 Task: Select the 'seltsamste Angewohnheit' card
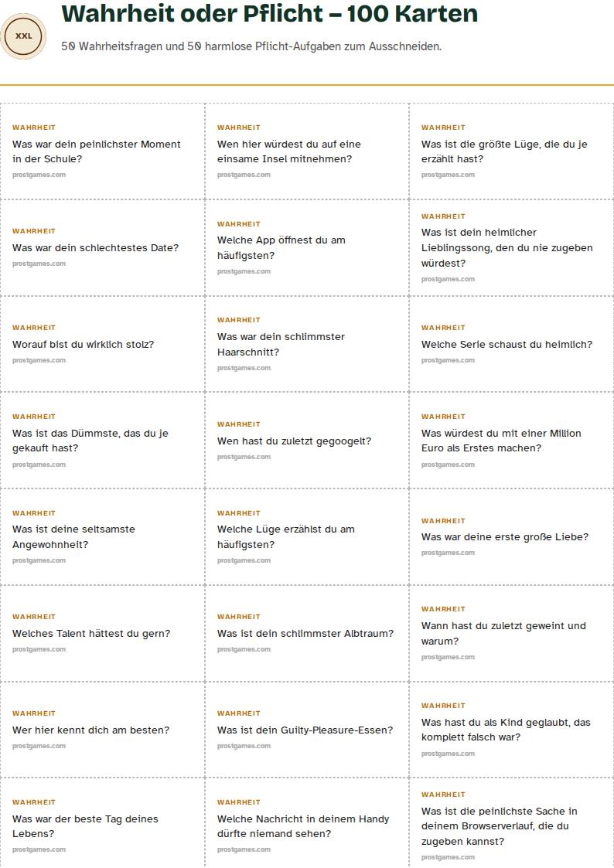point(102,536)
